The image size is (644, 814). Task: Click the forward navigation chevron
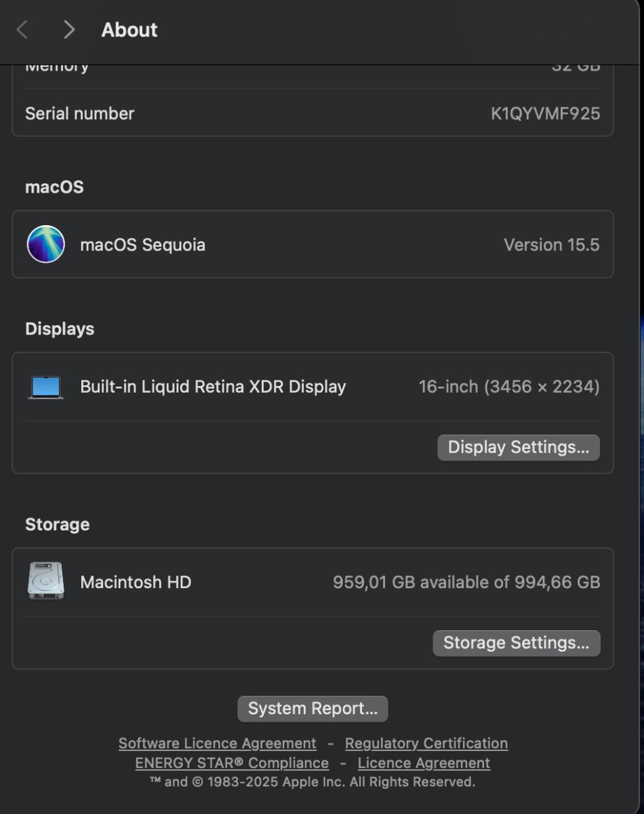68,30
